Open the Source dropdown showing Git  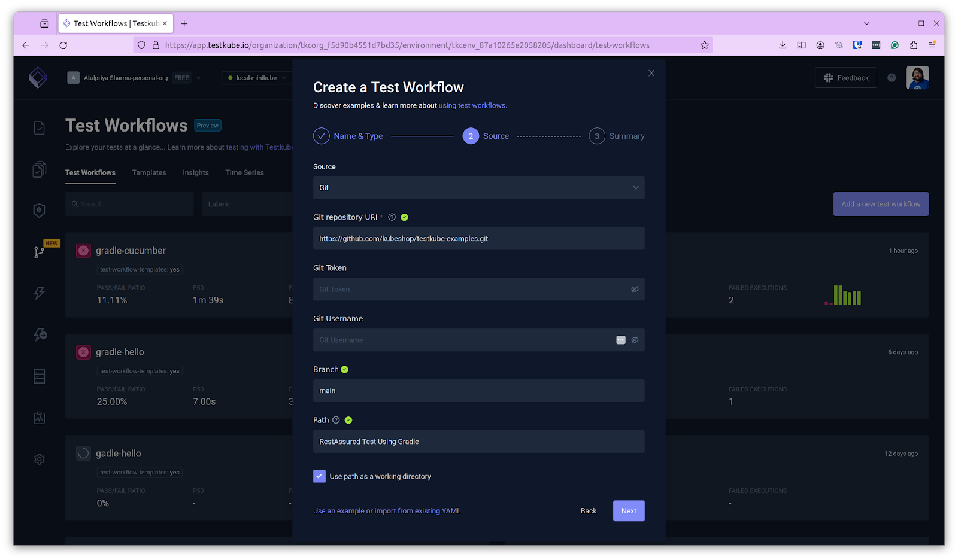coord(478,188)
